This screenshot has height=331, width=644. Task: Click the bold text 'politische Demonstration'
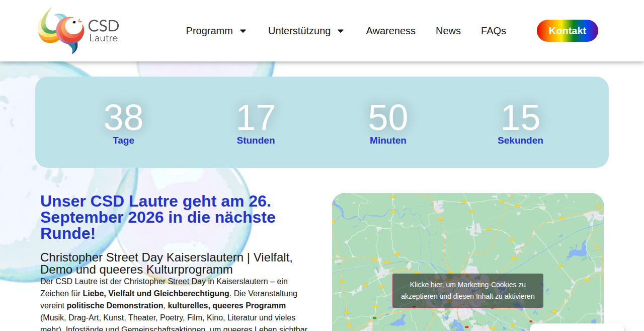click(115, 305)
